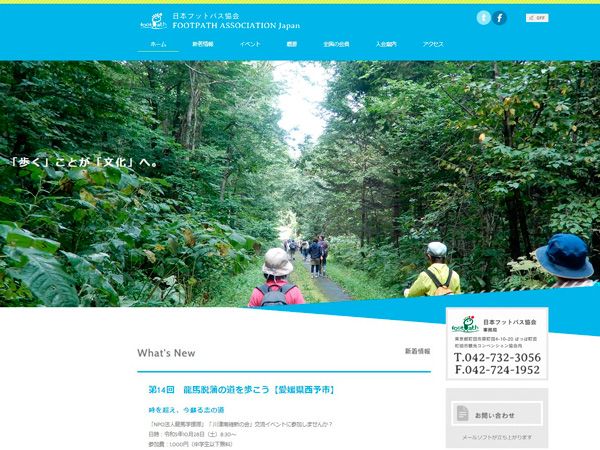Open the 新着情報 menu item
600x450 pixels.
pos(203,45)
